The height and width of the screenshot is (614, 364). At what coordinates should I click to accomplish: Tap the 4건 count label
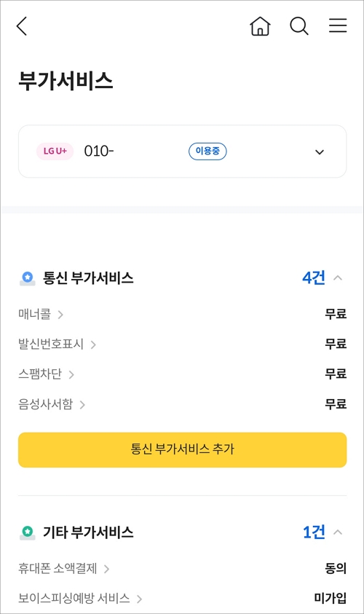point(314,278)
